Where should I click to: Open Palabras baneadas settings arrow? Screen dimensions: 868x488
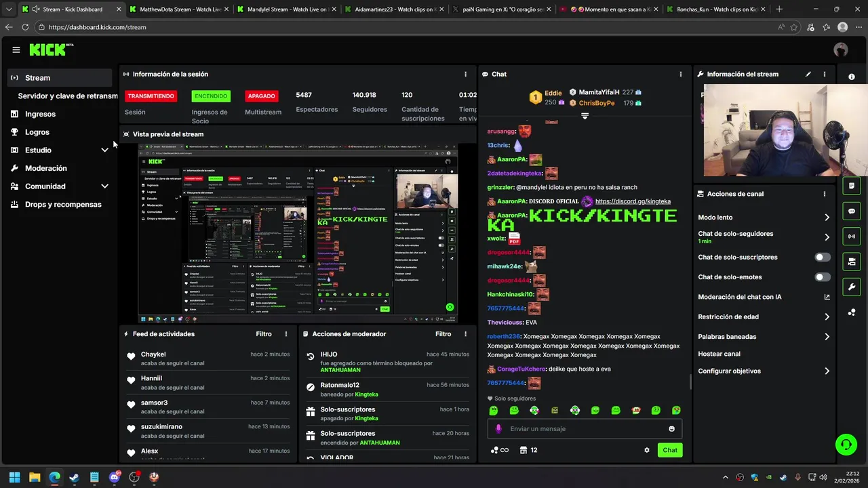[x=827, y=337]
